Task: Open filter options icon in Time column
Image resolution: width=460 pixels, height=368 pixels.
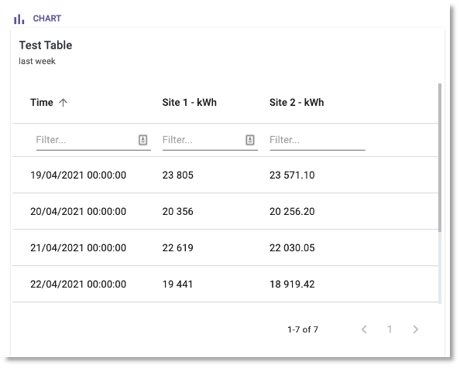Action: (x=143, y=140)
